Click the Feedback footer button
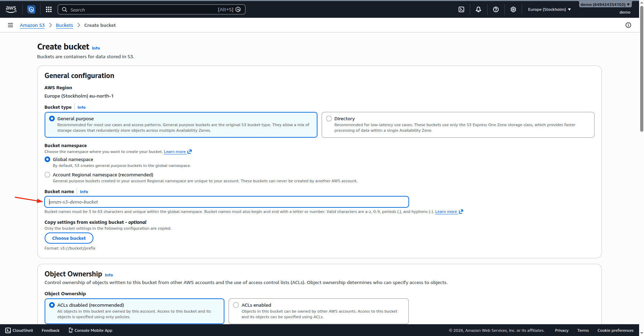 [51, 330]
